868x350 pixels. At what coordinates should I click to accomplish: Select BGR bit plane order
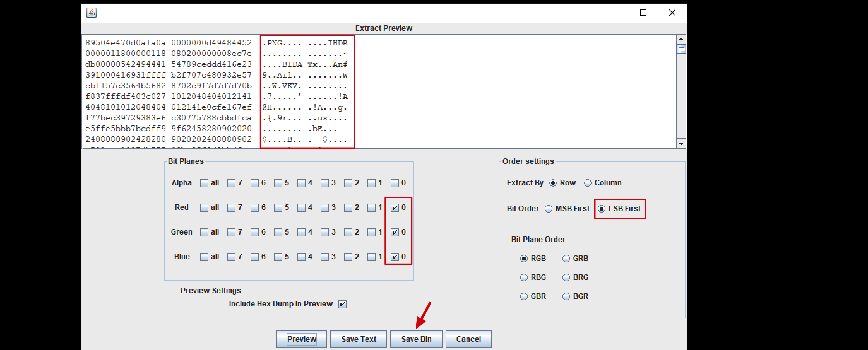pos(566,296)
